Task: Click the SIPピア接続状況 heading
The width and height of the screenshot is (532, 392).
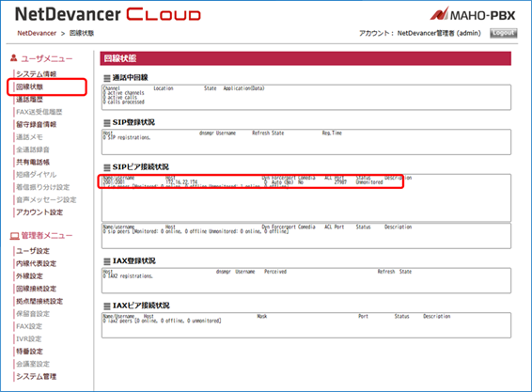Action: tap(140, 167)
